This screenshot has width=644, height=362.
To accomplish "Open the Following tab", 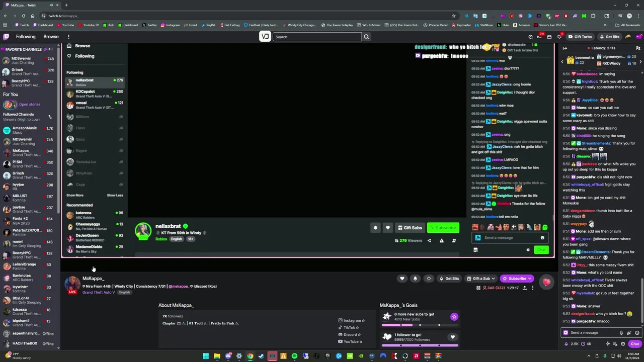I will click(x=26, y=37).
